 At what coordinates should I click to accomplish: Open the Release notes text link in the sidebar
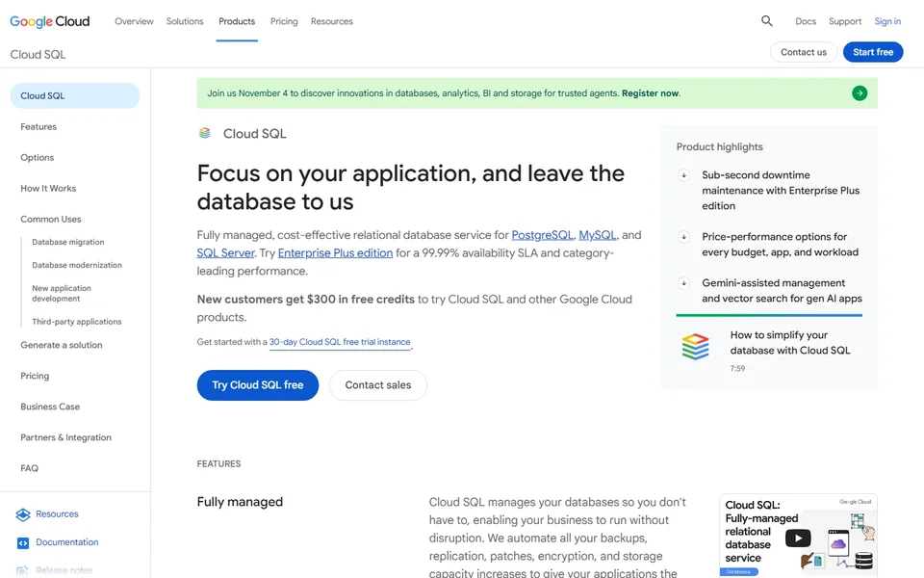(64, 570)
